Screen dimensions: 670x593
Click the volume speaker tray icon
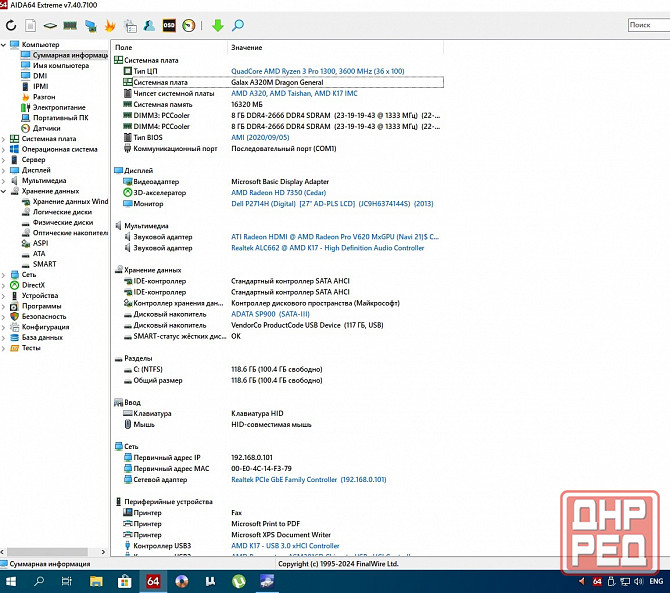coord(638,581)
